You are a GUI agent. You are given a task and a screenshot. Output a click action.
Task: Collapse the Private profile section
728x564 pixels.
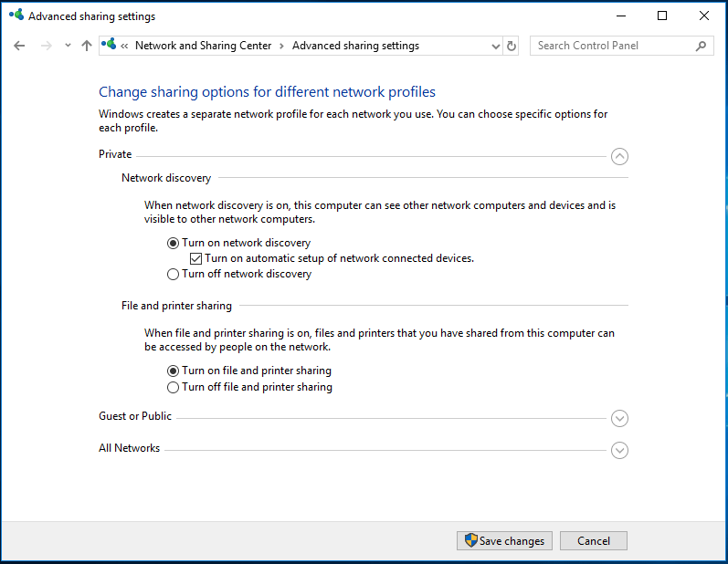(x=619, y=156)
